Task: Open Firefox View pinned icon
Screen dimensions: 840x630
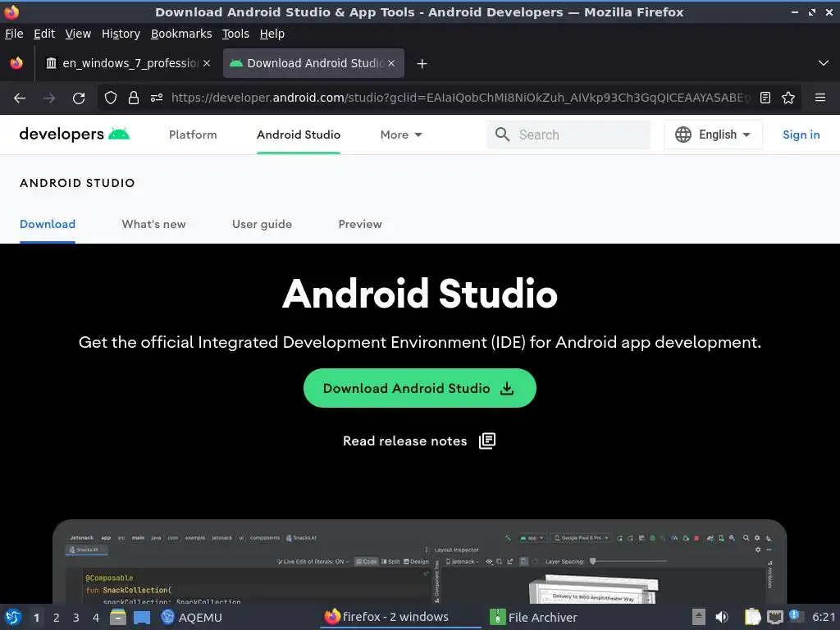Action: (x=16, y=63)
